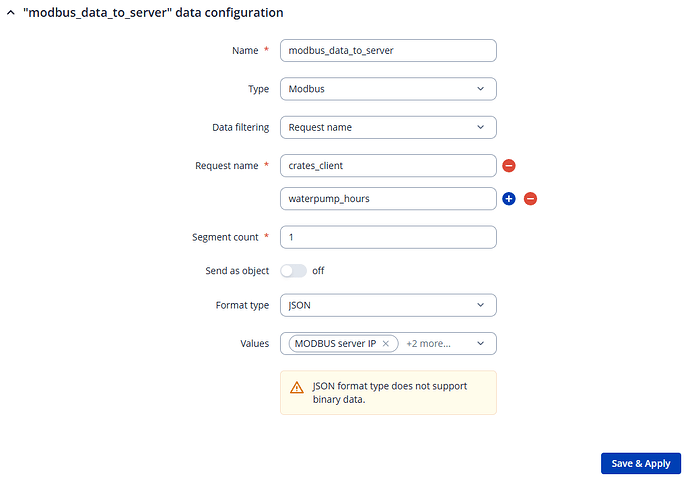The height and width of the screenshot is (484, 690).
Task: Click the waterpump_hours request name field
Action: [388, 198]
